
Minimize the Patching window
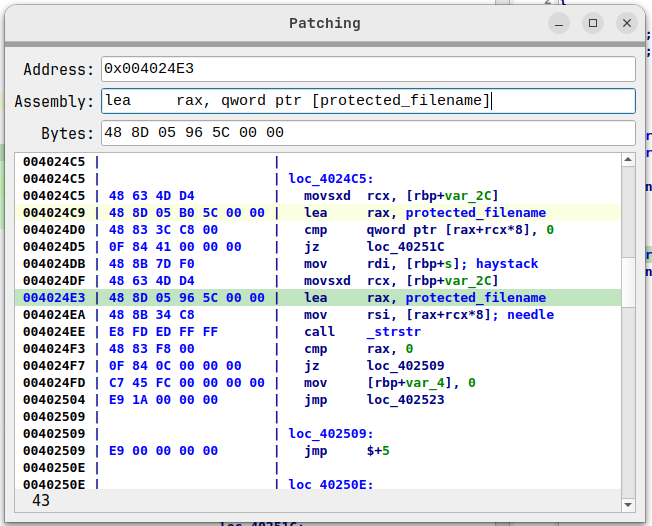(560, 22)
